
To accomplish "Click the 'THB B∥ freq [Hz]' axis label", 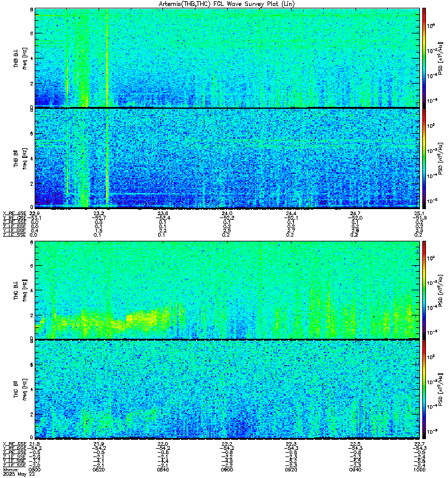I will pyautogui.click(x=20, y=158).
